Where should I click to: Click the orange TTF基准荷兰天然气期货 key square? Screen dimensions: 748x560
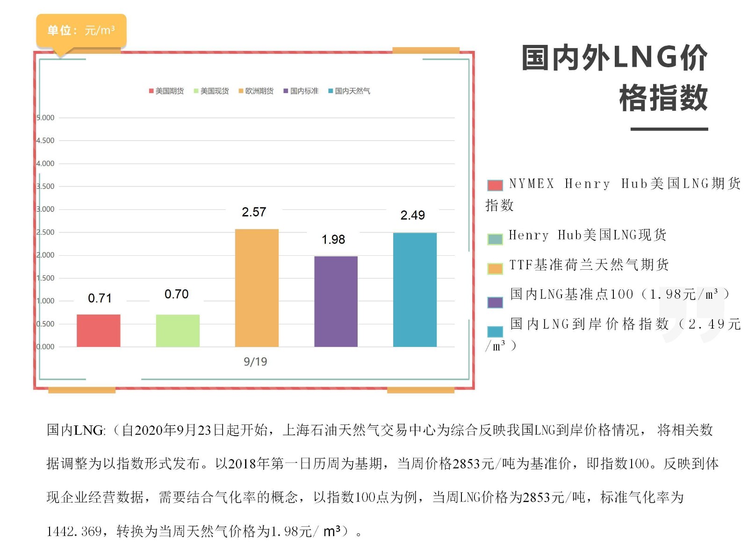point(495,268)
